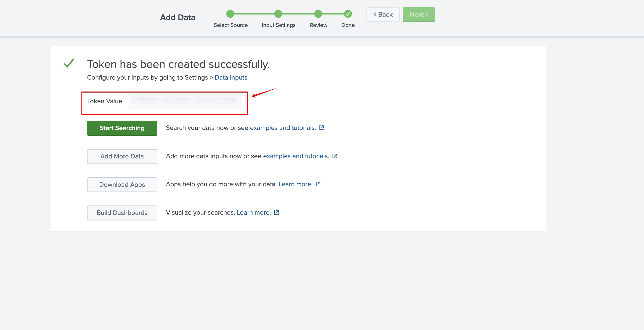Viewport: 644px width, 330px height.
Task: Open search examples and tutorials link
Action: click(x=283, y=128)
